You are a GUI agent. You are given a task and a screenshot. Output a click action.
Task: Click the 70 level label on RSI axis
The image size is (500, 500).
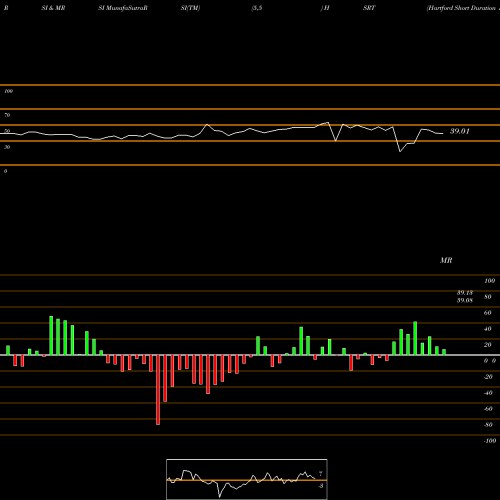coord(7,115)
